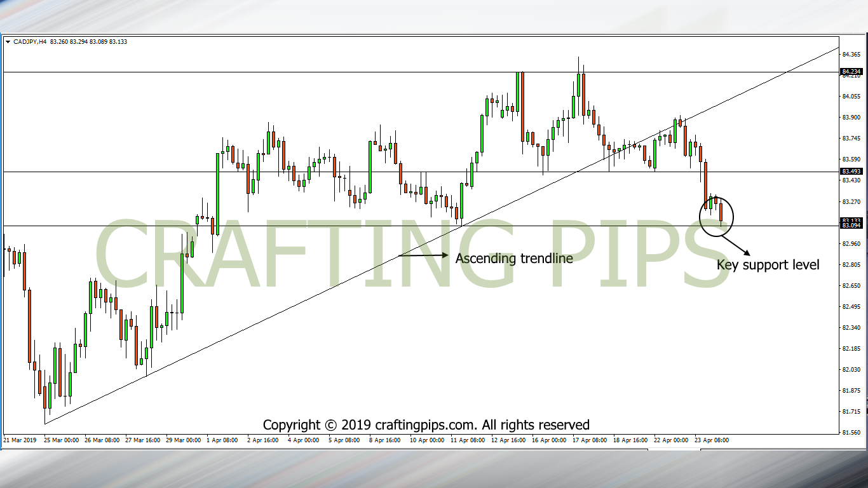Select the 29 Mar 00:00 time label
This screenshot has width=868, height=488.
point(183,440)
